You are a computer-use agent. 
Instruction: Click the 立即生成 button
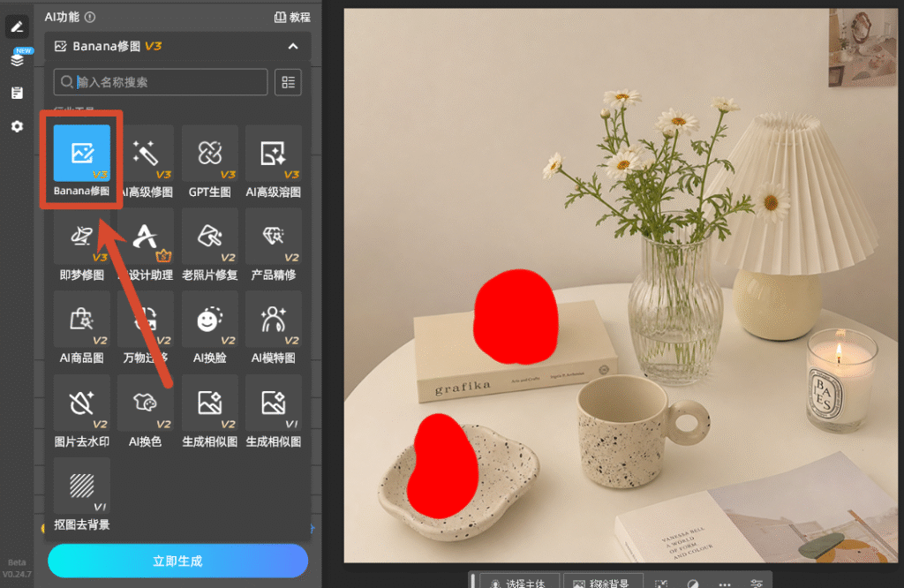click(x=177, y=561)
